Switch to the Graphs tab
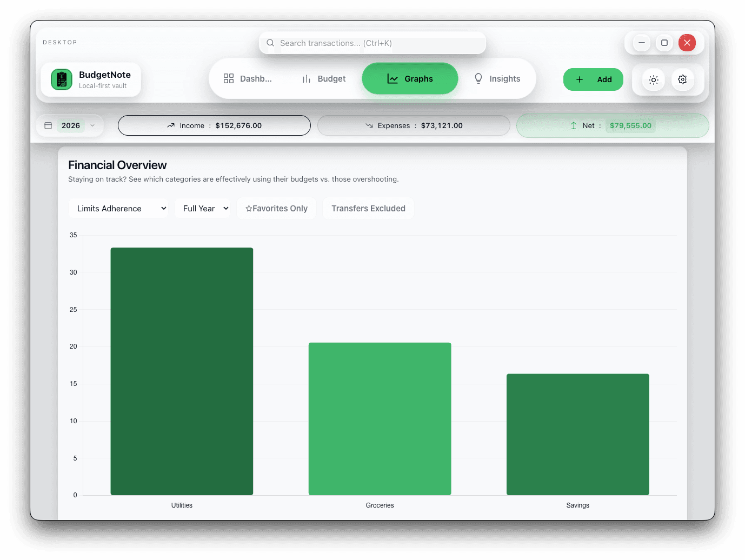 [x=410, y=79]
